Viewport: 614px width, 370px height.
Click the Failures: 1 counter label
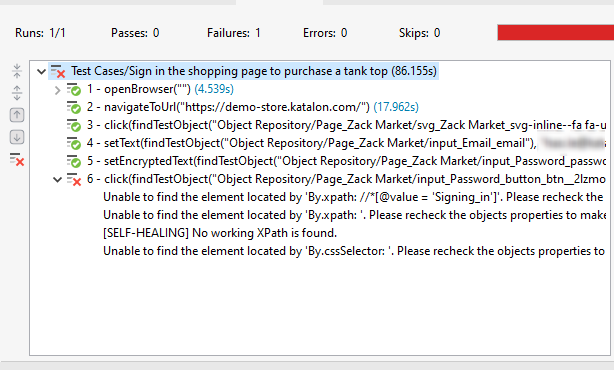click(x=234, y=33)
